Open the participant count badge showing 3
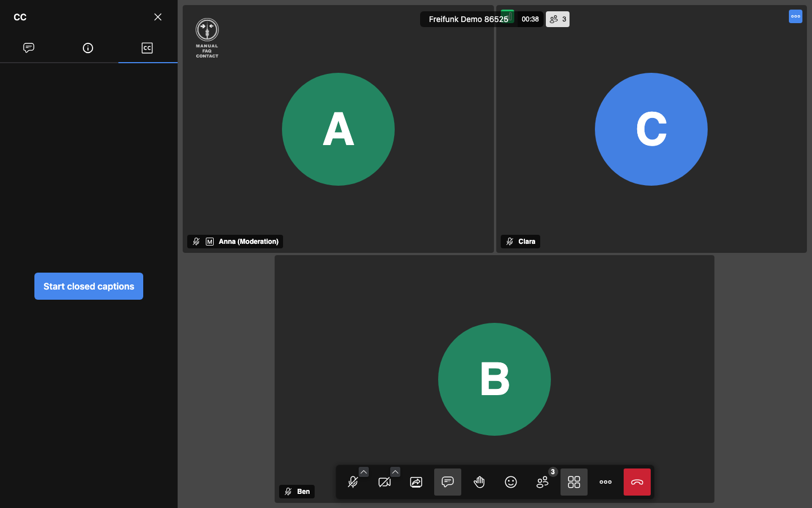Image resolution: width=812 pixels, height=508 pixels. (x=558, y=19)
